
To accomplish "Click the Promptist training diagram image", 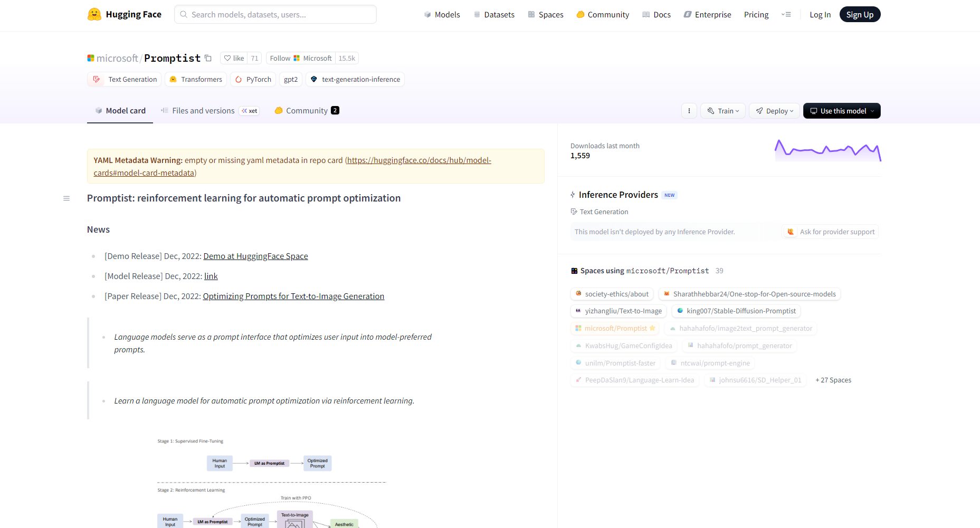I will (271, 482).
